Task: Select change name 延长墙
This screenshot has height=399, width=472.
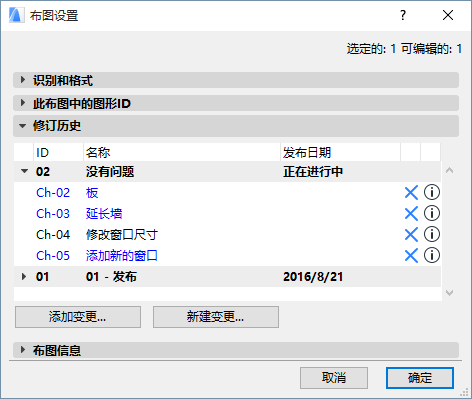Action: 104,214
